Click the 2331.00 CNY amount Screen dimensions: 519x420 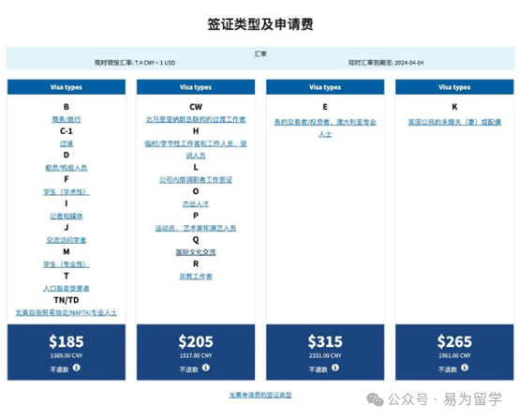click(x=325, y=355)
